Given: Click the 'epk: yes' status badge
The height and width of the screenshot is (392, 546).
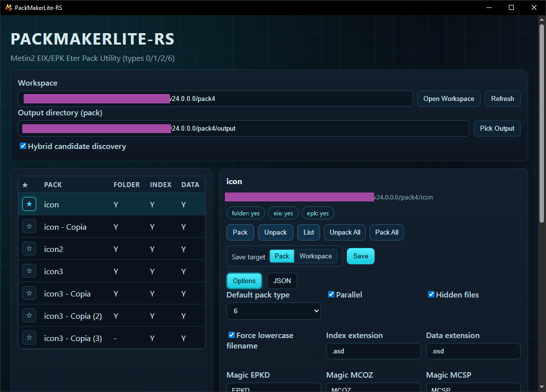Looking at the screenshot, I should click(318, 213).
